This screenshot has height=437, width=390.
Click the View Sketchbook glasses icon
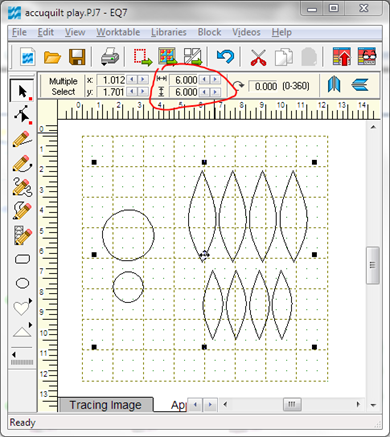(x=367, y=57)
